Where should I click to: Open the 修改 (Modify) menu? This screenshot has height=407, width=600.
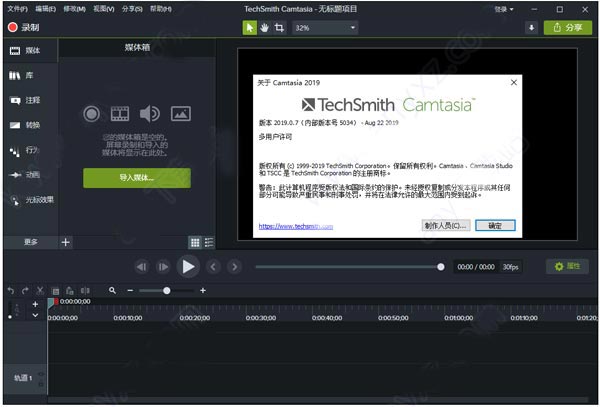point(74,8)
